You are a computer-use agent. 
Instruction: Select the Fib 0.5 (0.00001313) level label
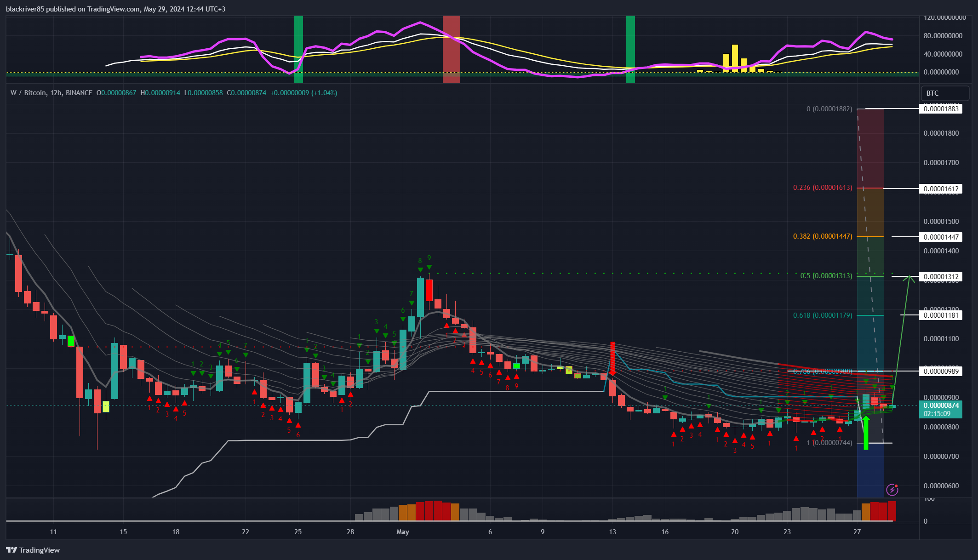point(826,276)
